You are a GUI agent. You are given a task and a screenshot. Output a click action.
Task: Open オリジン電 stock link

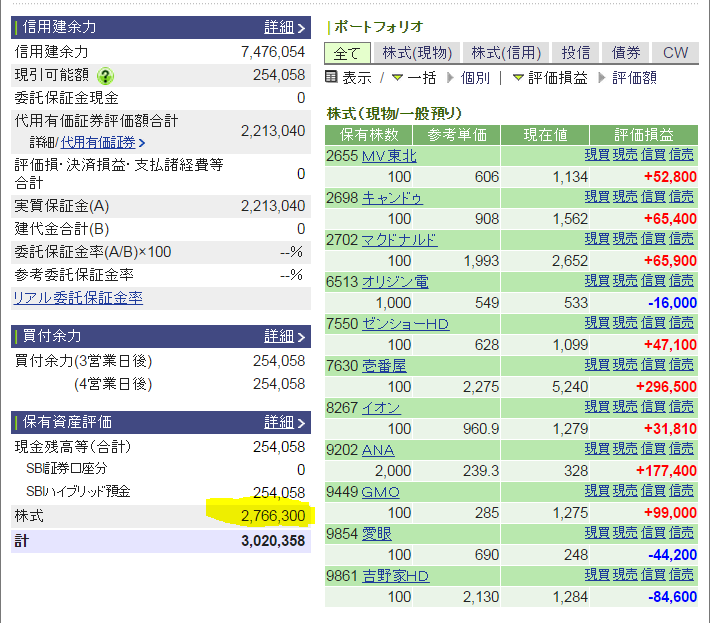[x=395, y=282]
